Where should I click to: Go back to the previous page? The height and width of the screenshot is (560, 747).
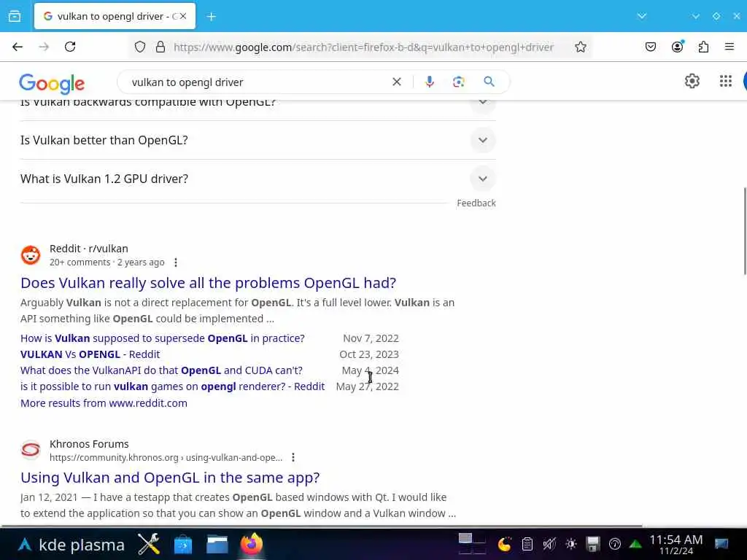pyautogui.click(x=18, y=47)
